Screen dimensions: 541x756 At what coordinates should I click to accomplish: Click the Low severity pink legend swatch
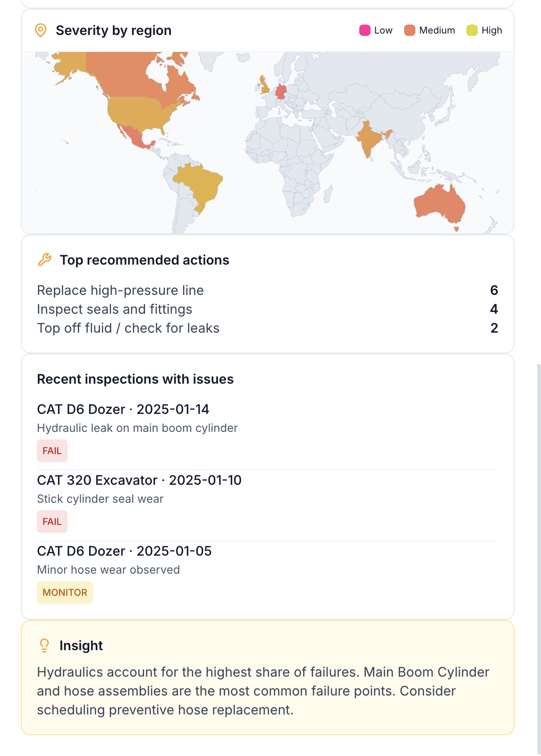364,31
